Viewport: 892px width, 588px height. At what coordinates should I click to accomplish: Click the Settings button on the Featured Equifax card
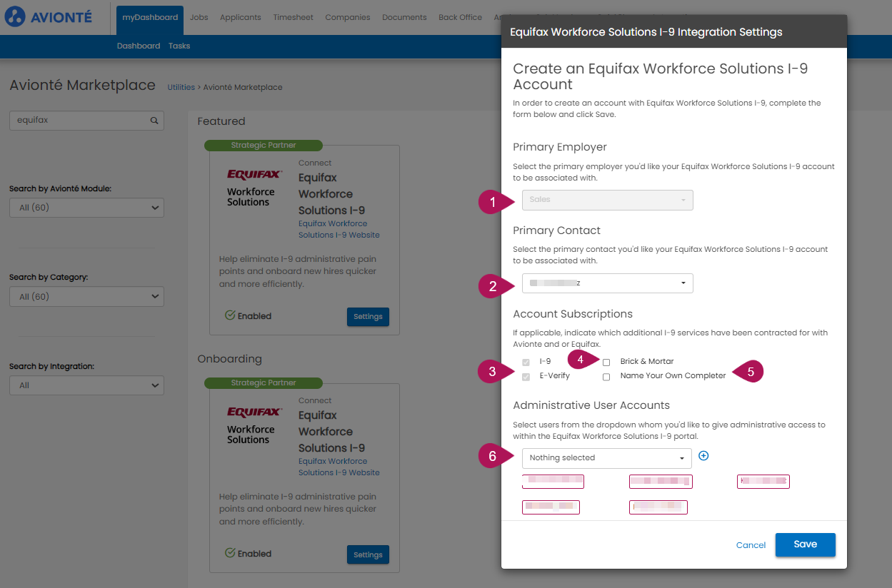point(368,316)
